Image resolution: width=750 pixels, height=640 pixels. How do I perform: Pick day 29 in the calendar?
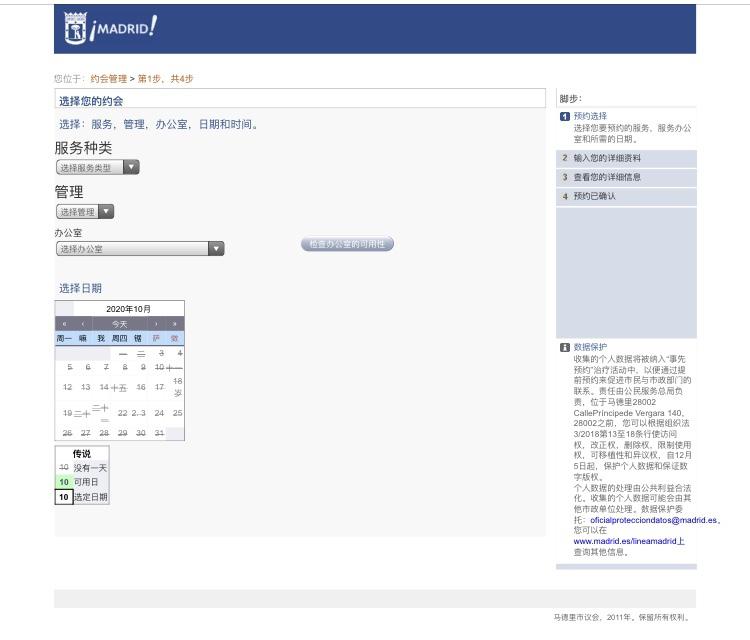[x=122, y=433]
